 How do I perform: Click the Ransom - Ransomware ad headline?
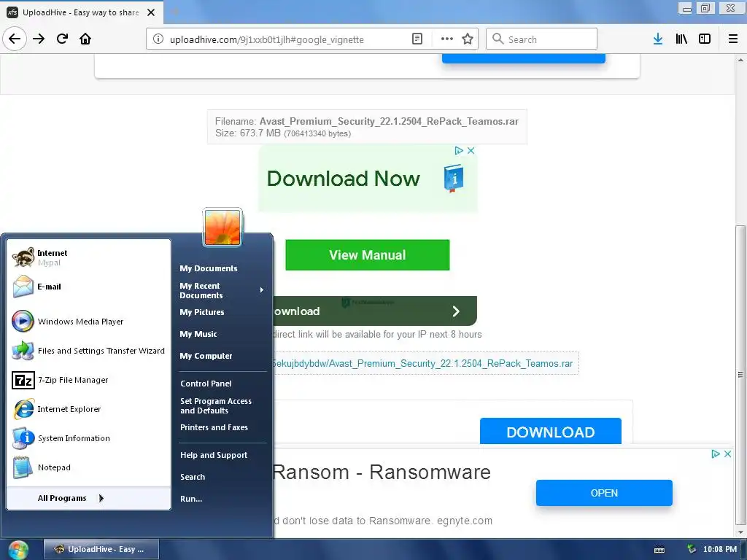pyautogui.click(x=382, y=472)
